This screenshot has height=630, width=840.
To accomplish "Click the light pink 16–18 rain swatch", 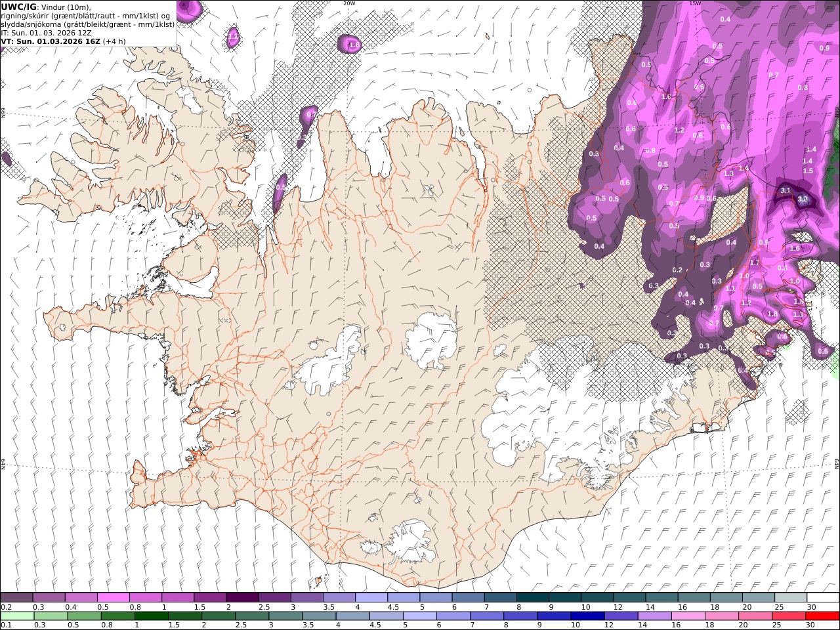I will [688, 616].
